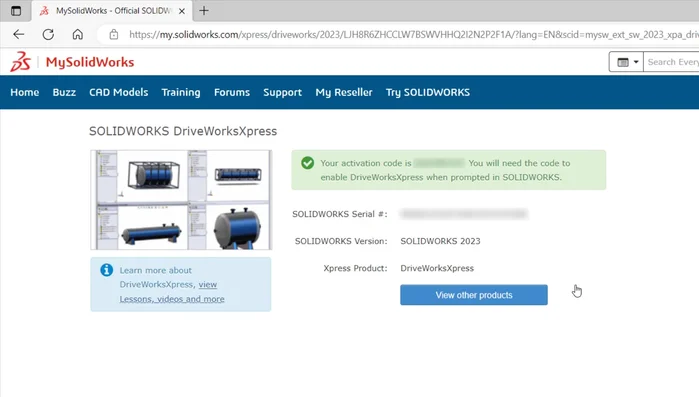The image size is (699, 397).
Task: Click the blurred activation code text
Action: click(x=439, y=163)
